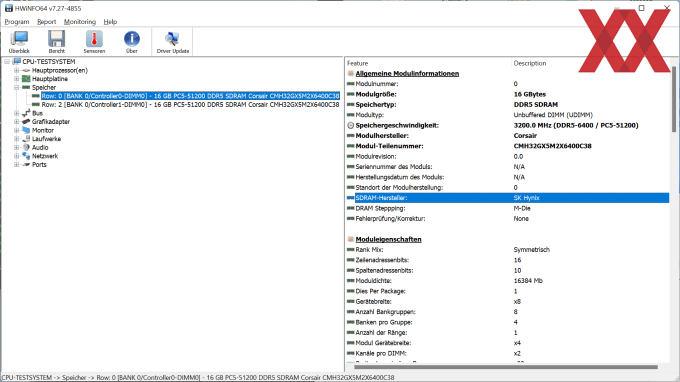Image resolution: width=680 pixels, height=382 pixels.
Task: Click the Laufwerke drive icon
Action: point(26,139)
